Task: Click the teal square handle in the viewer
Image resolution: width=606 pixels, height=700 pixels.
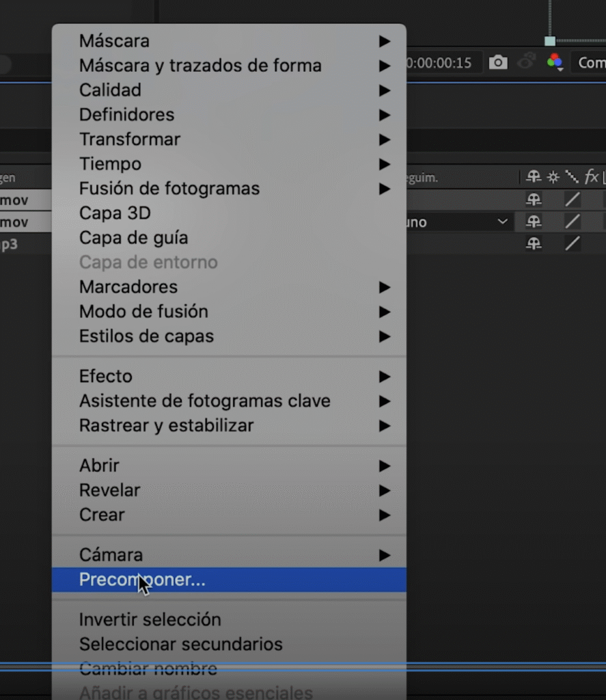Action: click(x=550, y=41)
